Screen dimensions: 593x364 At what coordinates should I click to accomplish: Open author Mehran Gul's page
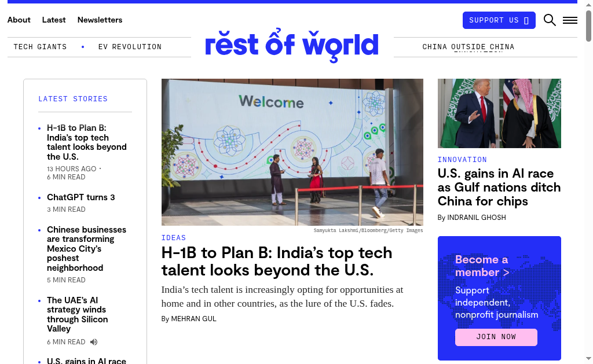coord(193,319)
